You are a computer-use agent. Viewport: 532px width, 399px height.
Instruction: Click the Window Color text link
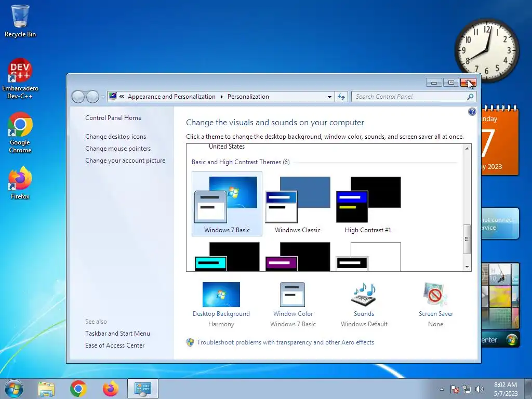[293, 314]
